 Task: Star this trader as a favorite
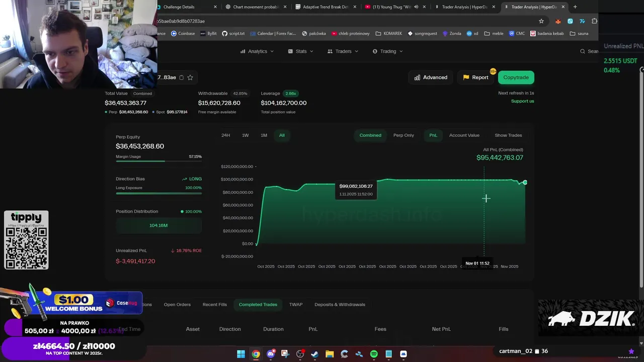pos(190,77)
